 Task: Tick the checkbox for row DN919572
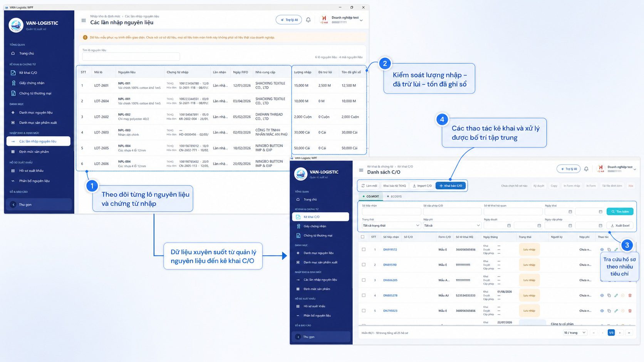[364, 249]
